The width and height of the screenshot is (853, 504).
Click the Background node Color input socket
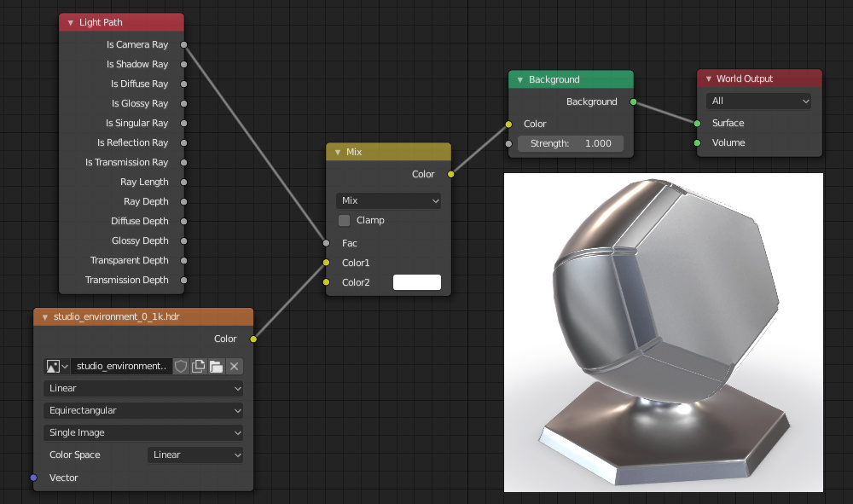click(508, 124)
